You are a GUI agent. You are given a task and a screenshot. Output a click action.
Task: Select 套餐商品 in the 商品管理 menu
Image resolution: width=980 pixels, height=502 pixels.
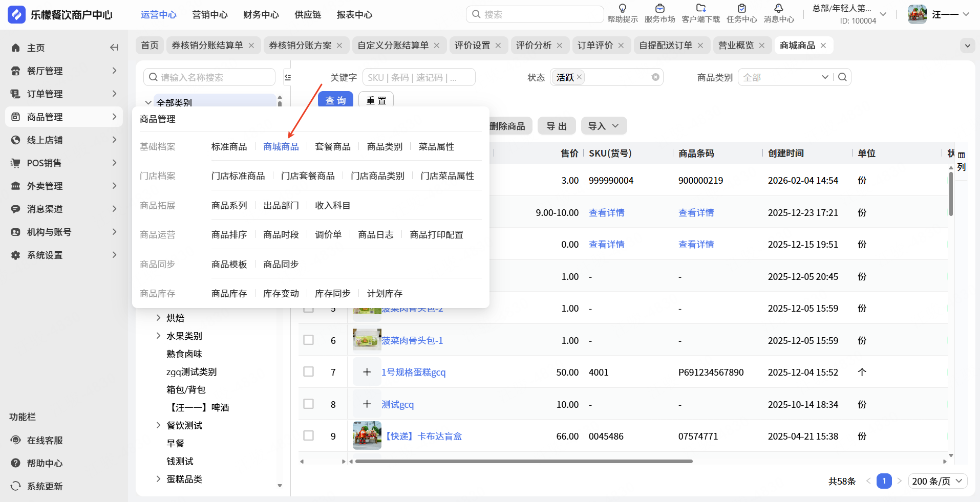(x=333, y=147)
